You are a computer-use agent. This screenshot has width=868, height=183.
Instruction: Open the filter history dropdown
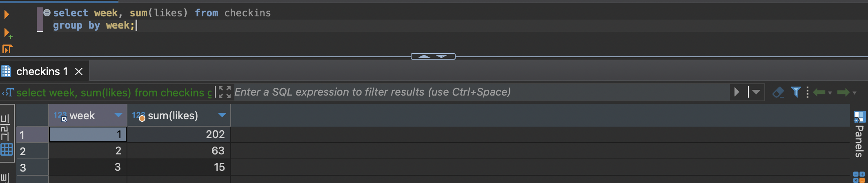click(756, 92)
